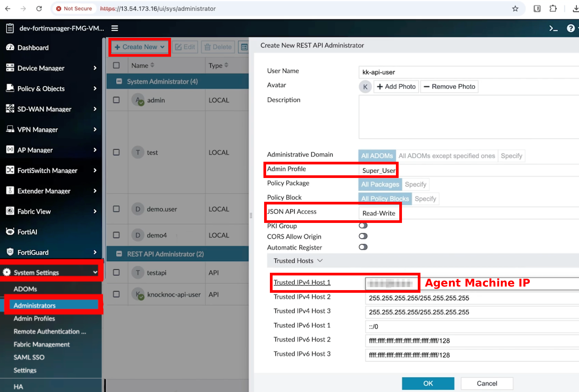Viewport: 579px width, 392px height.
Task: Bookmark page with the star icon
Action: [515, 9]
